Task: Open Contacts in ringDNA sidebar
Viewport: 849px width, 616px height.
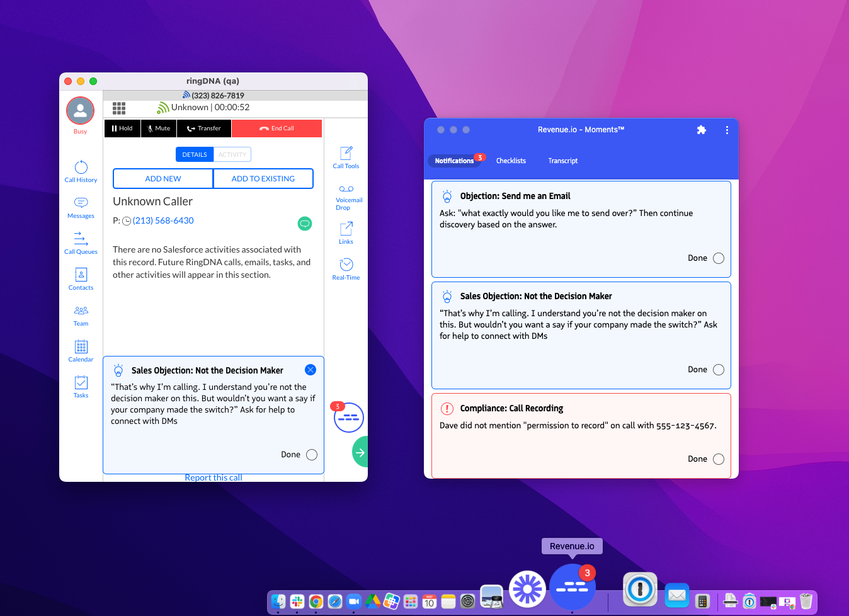Action: tap(81, 279)
